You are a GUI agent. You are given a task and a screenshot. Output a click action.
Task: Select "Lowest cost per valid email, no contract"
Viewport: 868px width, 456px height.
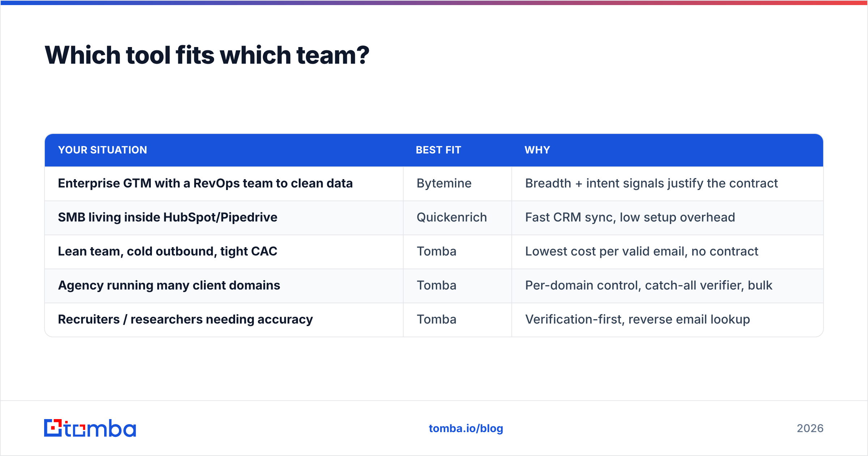pyautogui.click(x=642, y=251)
